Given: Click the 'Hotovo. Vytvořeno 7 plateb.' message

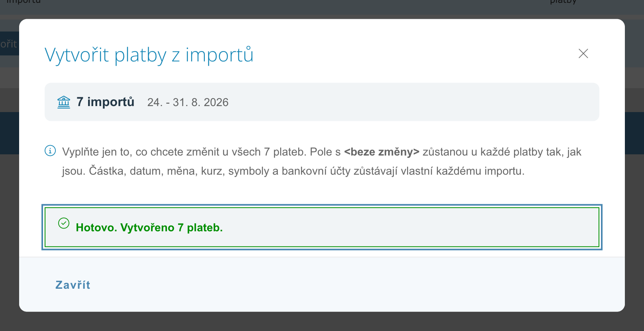Looking at the screenshot, I should click(149, 228).
